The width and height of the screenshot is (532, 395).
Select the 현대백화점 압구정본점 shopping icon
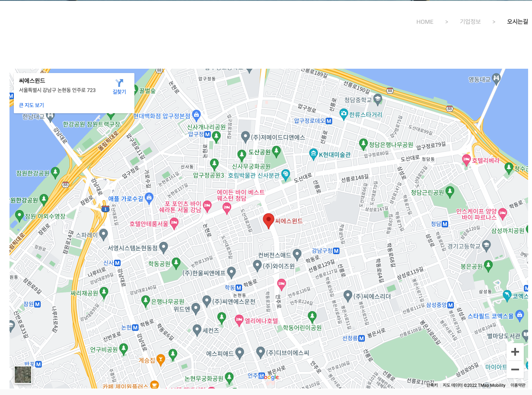197,115
